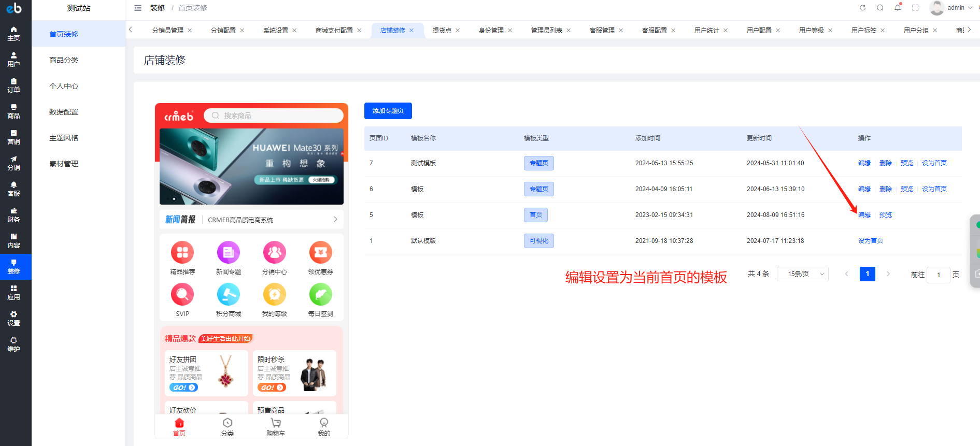Open the search icon in header
The width and height of the screenshot is (980, 446).
pos(880,8)
